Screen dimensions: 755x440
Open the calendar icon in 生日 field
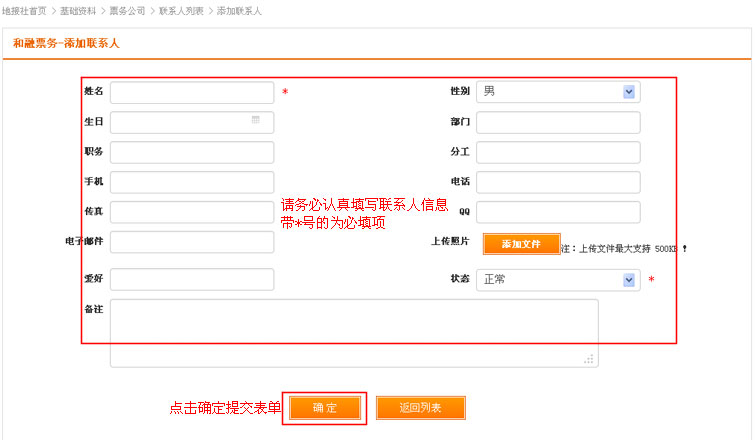(x=256, y=120)
